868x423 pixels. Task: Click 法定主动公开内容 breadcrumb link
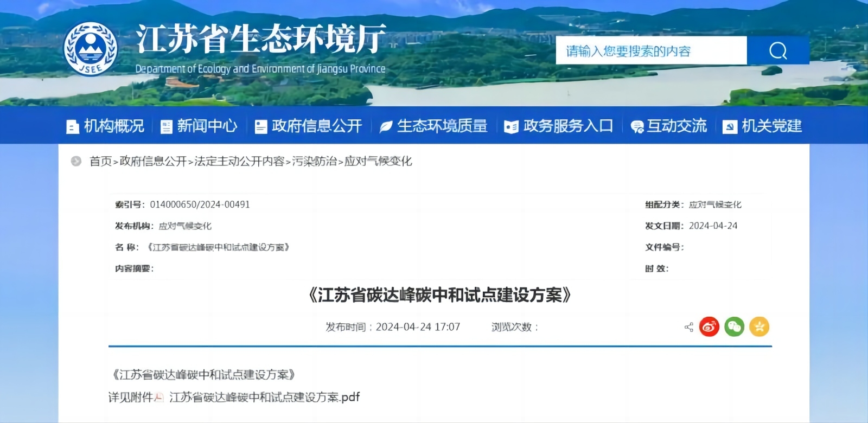239,161
